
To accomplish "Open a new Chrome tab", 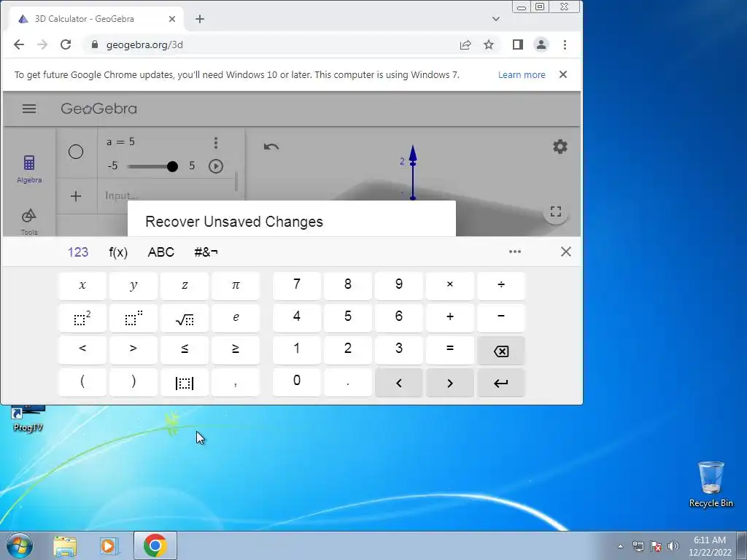I will pyautogui.click(x=200, y=19).
